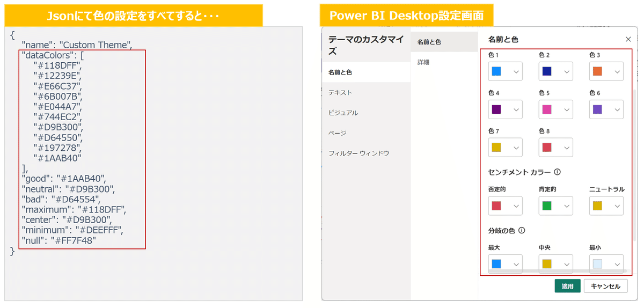This screenshot has width=644, height=308.
Task: Click the "maximum": "#118DFF" line
Action: (x=74, y=209)
